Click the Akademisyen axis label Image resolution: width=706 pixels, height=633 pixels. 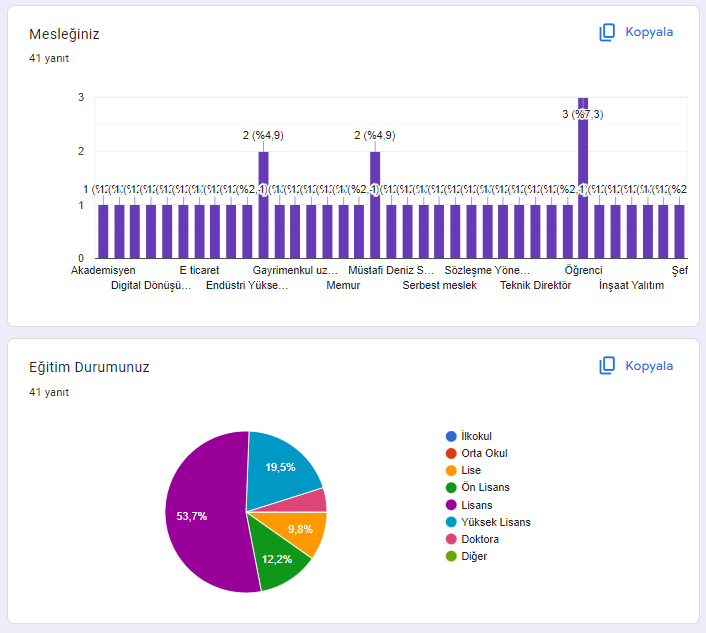103,270
